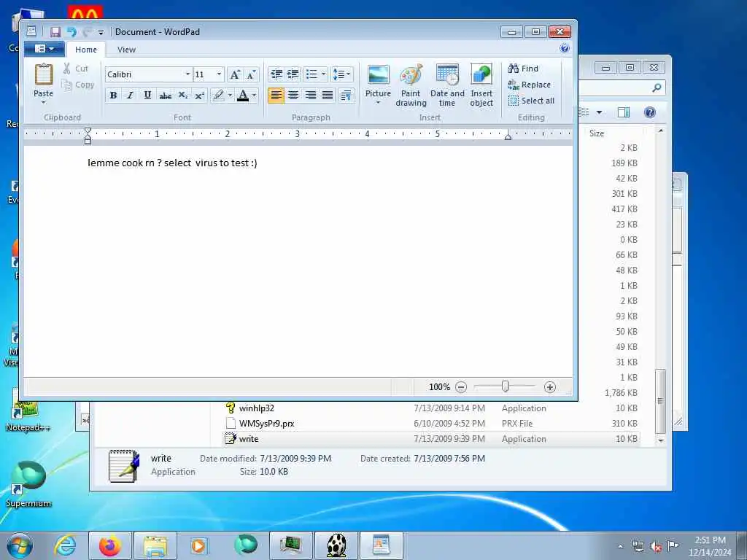Open highlight color dropdown arrow
Screen dimensions: 747x560
coord(230,96)
